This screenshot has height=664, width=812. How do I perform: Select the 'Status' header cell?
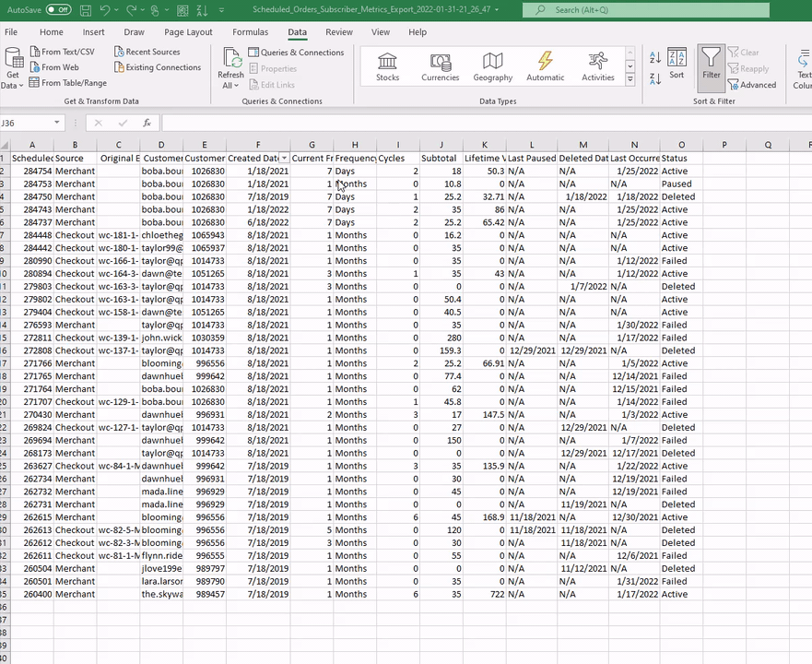click(681, 158)
